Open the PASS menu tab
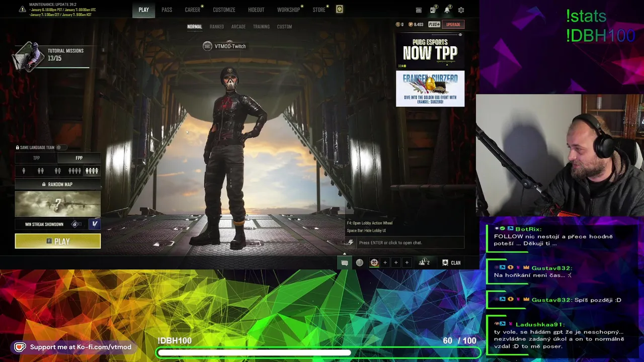644x362 pixels. click(x=167, y=10)
